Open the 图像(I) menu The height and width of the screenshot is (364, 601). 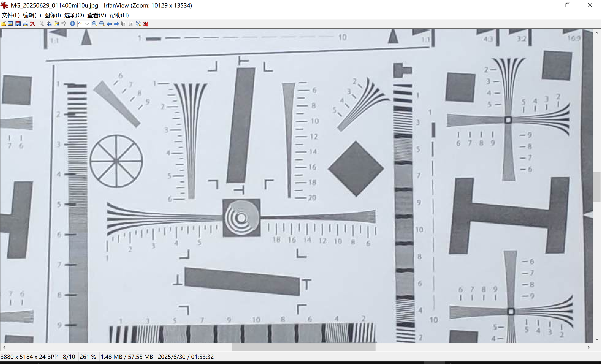tap(52, 15)
